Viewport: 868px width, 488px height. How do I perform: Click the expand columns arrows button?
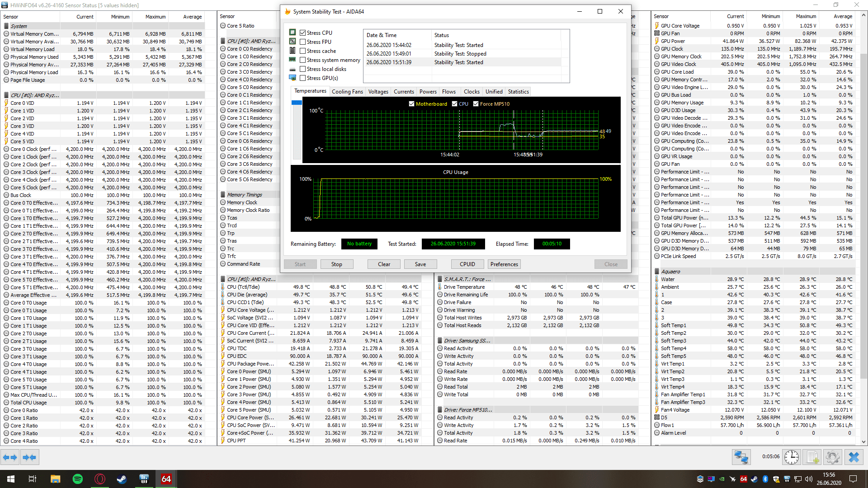pyautogui.click(x=10, y=457)
